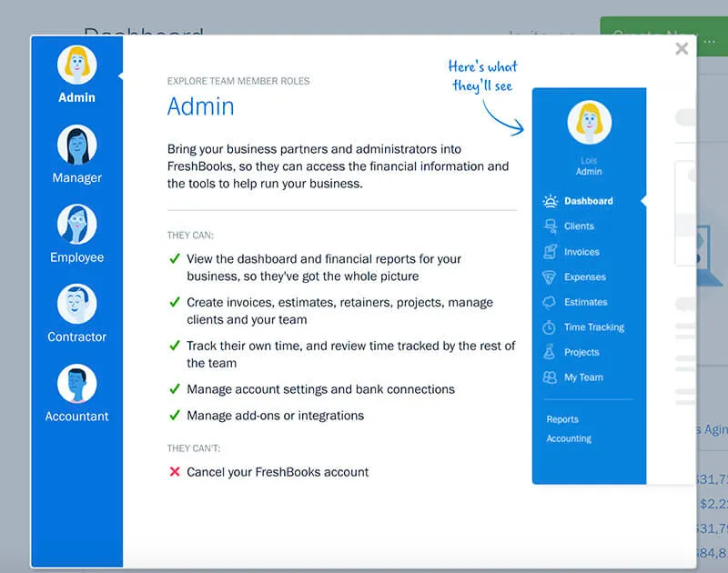Viewport: 728px width, 573px height.
Task: Click Lois's profile avatar in preview
Action: click(x=589, y=123)
